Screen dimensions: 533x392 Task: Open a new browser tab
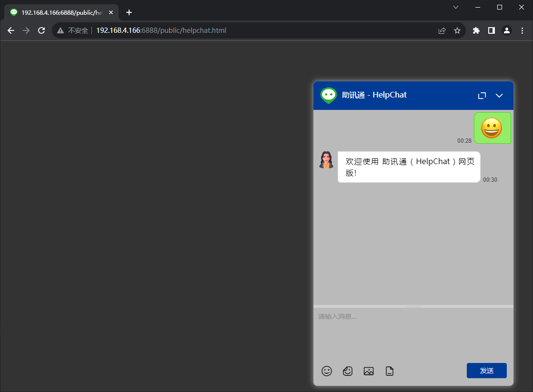129,12
